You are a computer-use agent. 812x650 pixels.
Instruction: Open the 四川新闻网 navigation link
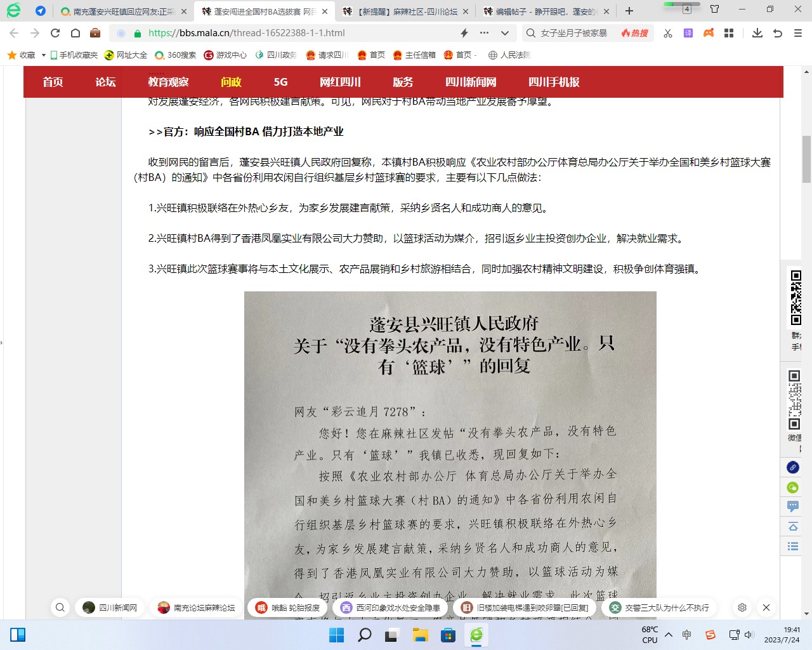471,82
